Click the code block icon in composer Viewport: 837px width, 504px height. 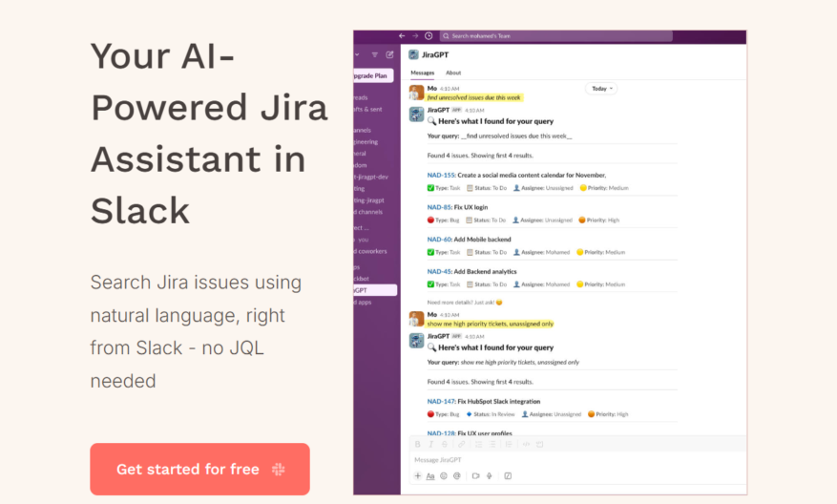[x=539, y=444]
